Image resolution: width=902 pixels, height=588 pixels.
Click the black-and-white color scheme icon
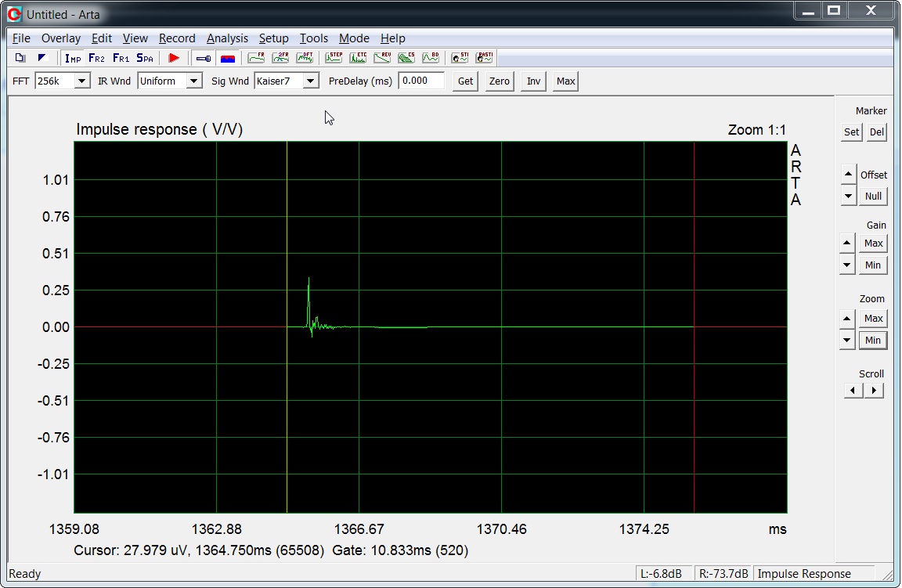coord(42,58)
